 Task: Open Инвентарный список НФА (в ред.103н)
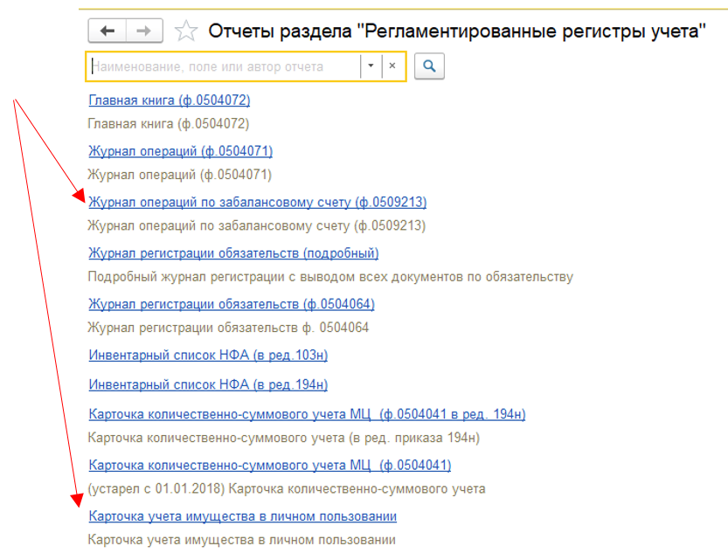coord(208,355)
